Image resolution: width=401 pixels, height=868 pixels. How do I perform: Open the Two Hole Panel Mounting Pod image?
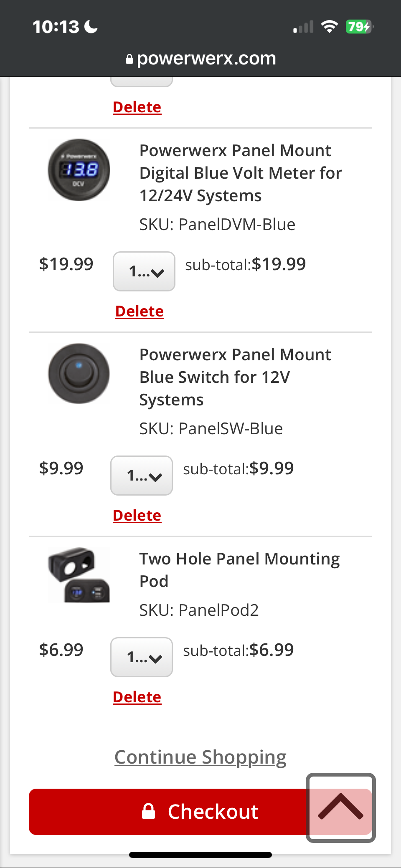tap(79, 575)
